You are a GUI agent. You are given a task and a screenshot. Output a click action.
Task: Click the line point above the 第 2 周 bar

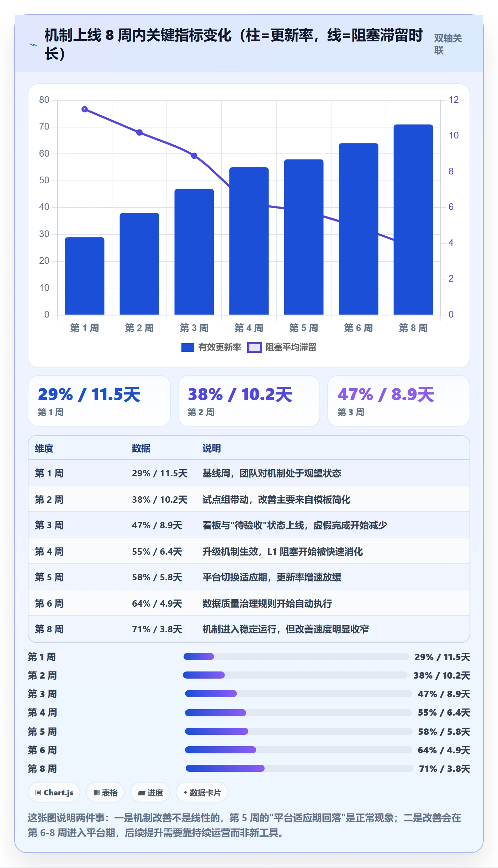pyautogui.click(x=139, y=132)
